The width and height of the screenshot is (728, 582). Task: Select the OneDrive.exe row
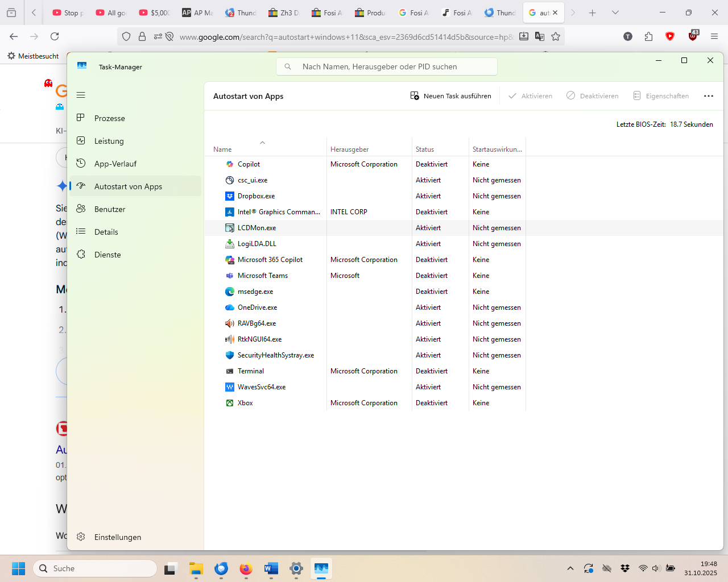point(257,307)
